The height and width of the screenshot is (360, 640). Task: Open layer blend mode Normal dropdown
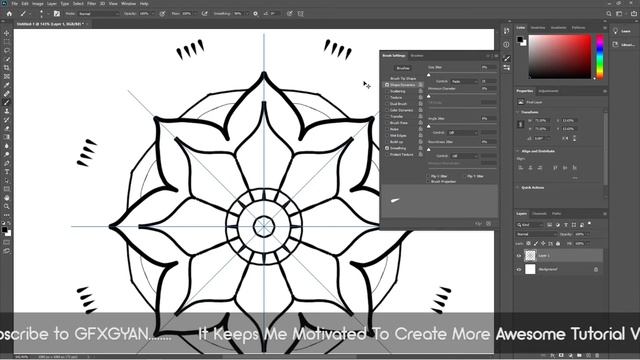(x=536, y=234)
